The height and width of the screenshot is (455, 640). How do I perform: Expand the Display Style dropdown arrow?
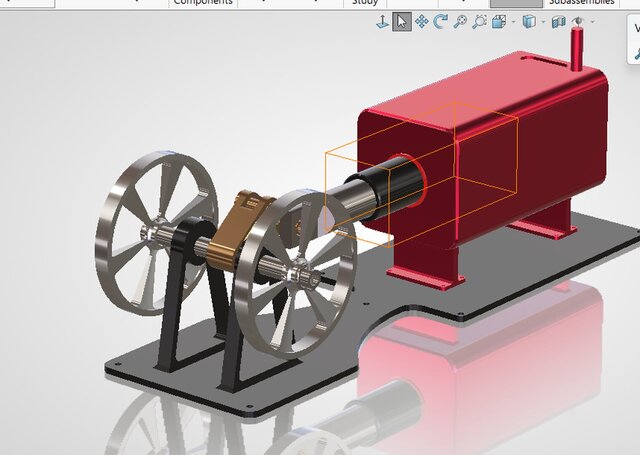(543, 22)
